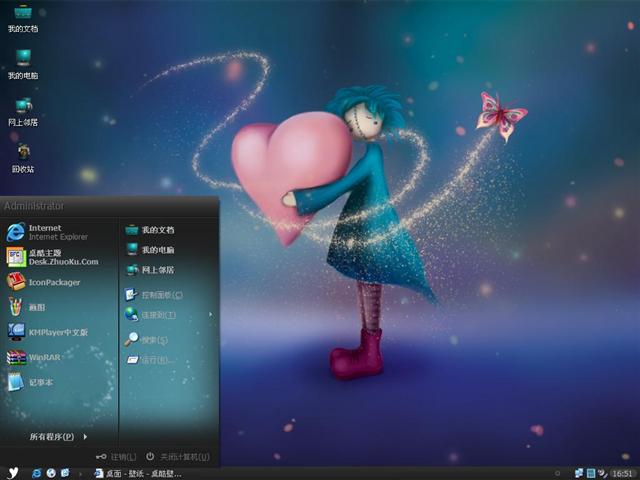The image size is (640, 480).
Task: Open 我的电脑 icon on desktop
Action: 22,64
